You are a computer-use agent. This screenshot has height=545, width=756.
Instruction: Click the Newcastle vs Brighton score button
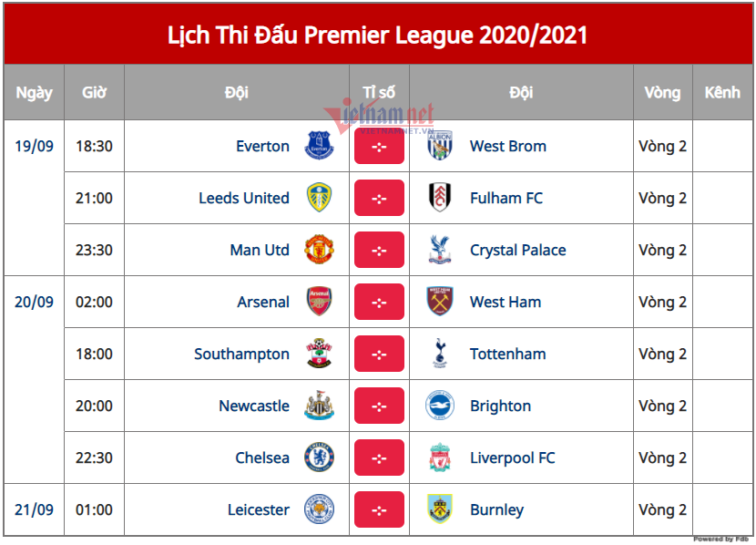coord(379,406)
